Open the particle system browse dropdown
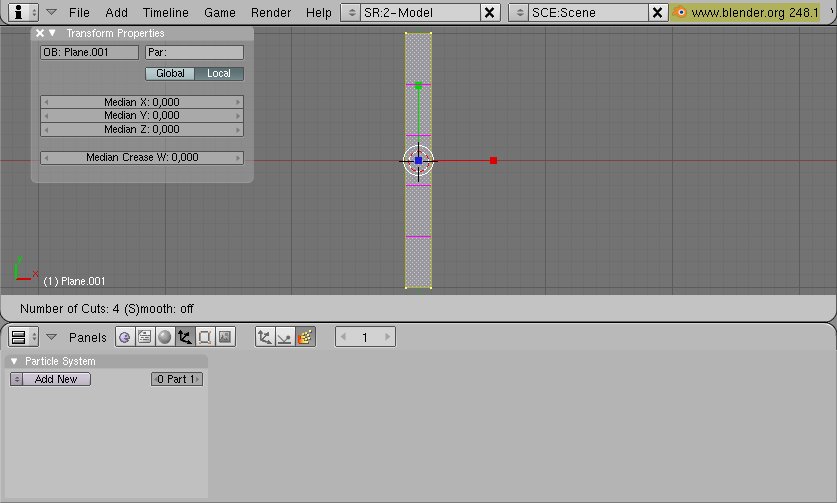The width and height of the screenshot is (837, 503). tap(17, 379)
